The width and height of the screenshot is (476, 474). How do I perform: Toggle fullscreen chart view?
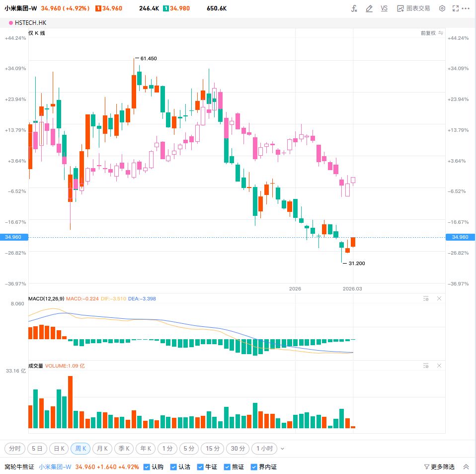click(x=455, y=8)
